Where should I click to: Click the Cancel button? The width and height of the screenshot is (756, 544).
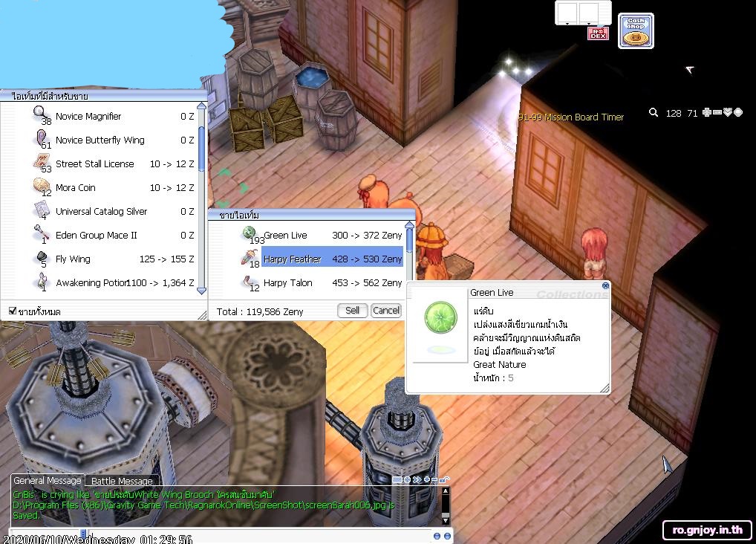tap(386, 311)
